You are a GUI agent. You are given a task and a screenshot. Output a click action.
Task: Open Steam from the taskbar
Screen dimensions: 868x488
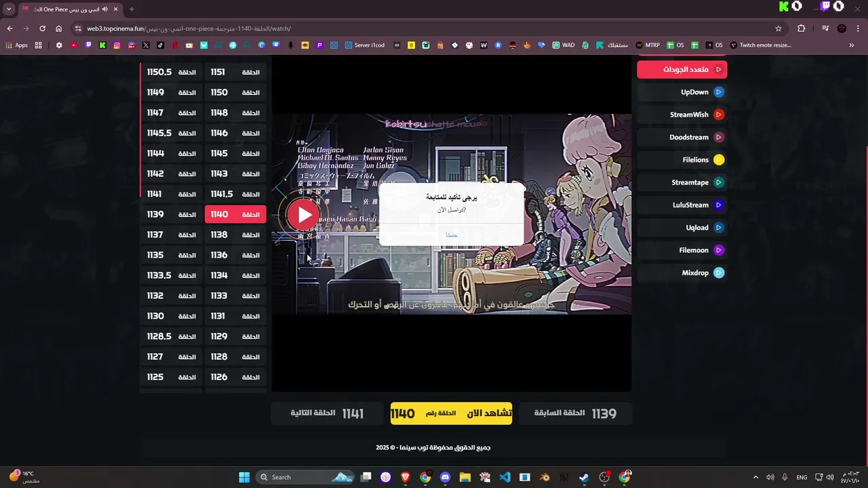(585, 477)
